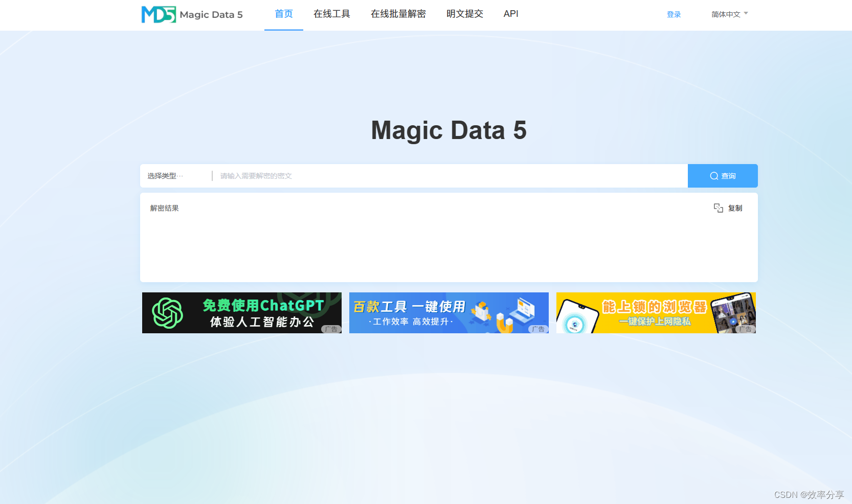Image resolution: width=852 pixels, height=504 pixels.
Task: Expand the language chevron next to 简体中文
Action: 747,14
